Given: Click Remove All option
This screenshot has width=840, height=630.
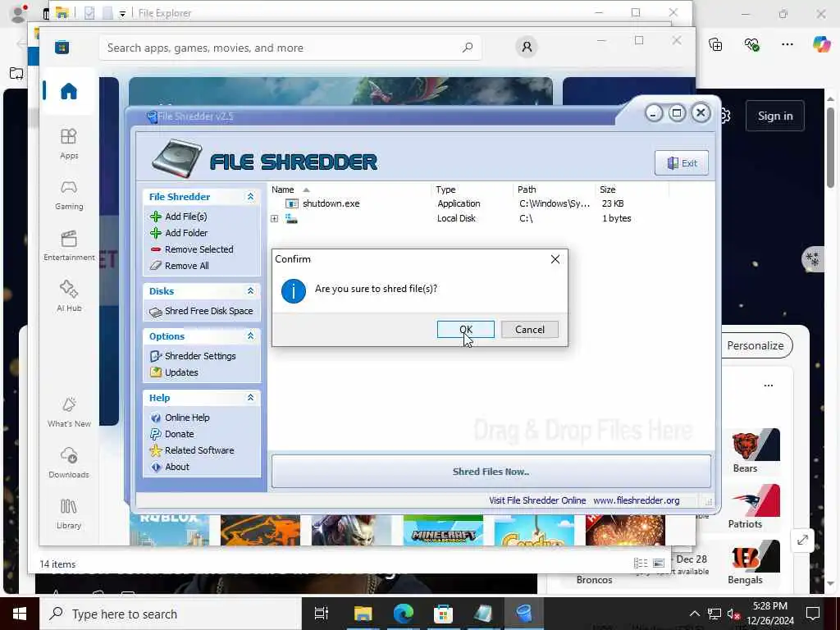Looking at the screenshot, I should [186, 266].
